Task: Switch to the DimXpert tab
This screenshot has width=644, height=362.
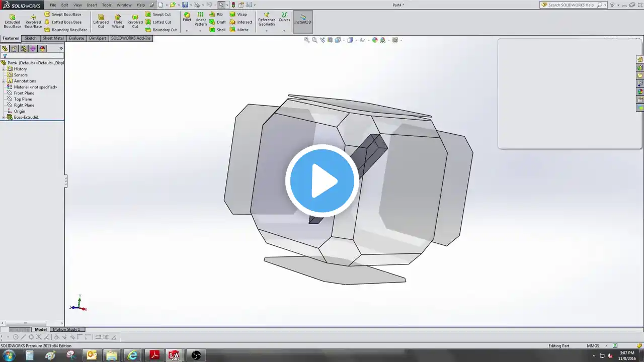Action: coord(98,38)
